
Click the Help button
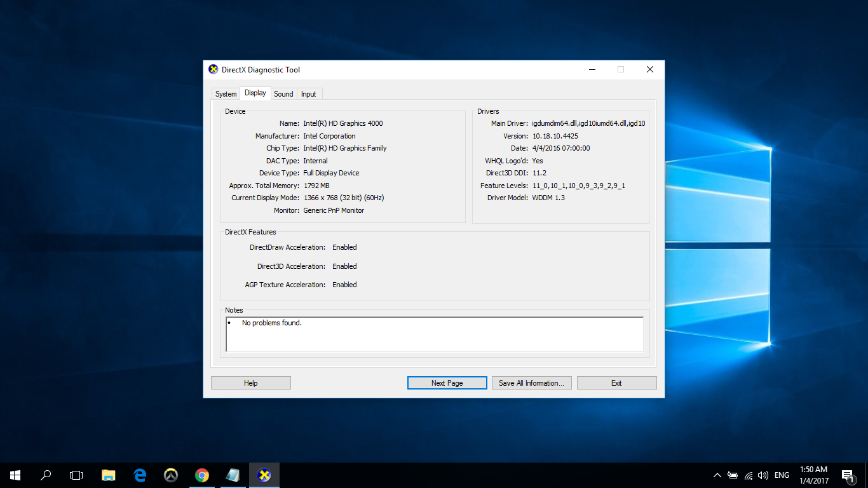tap(251, 383)
